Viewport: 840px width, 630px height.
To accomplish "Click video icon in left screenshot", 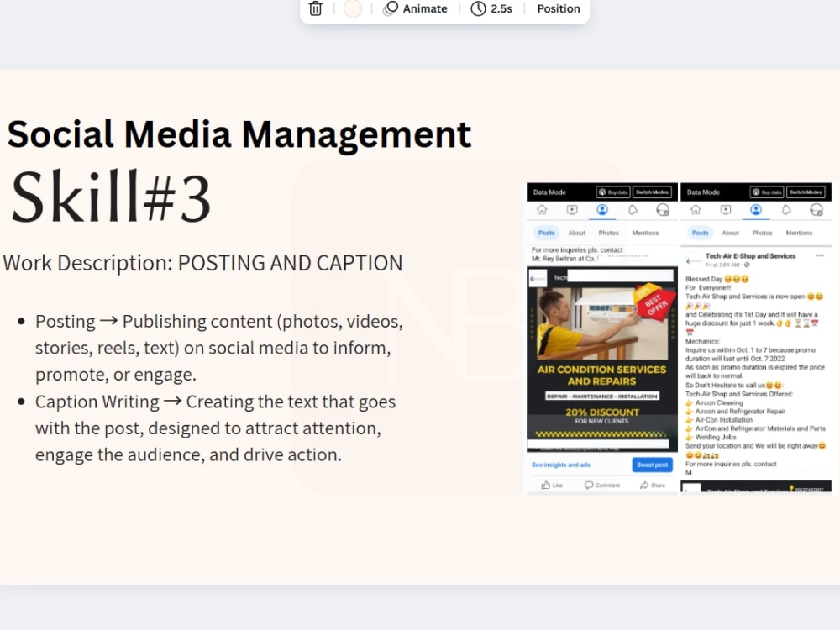I will (572, 209).
